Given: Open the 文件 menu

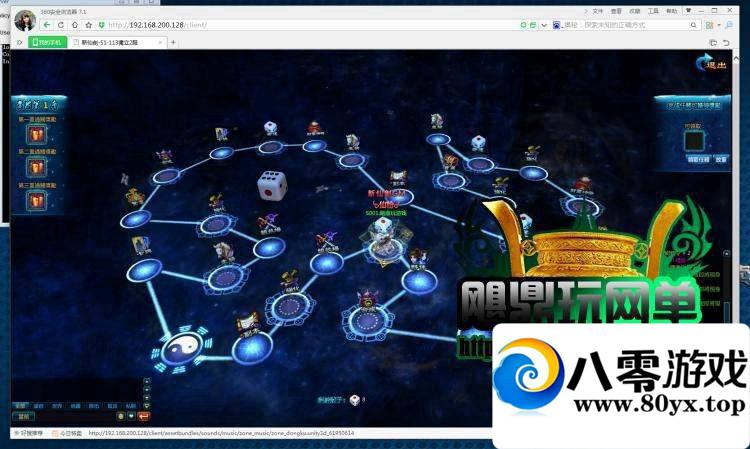Looking at the screenshot, I should (x=598, y=11).
